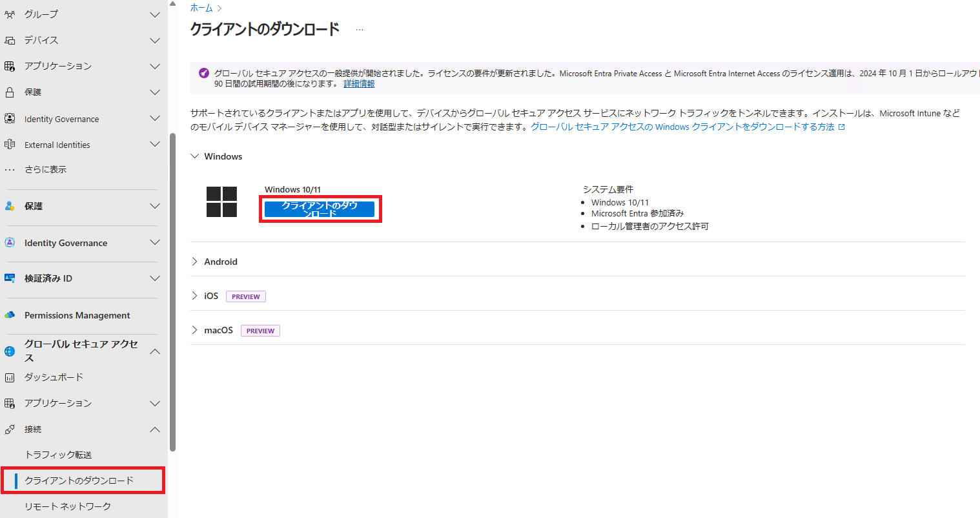Click the システム要件 heading
The height and width of the screenshot is (518, 980).
[x=608, y=189]
